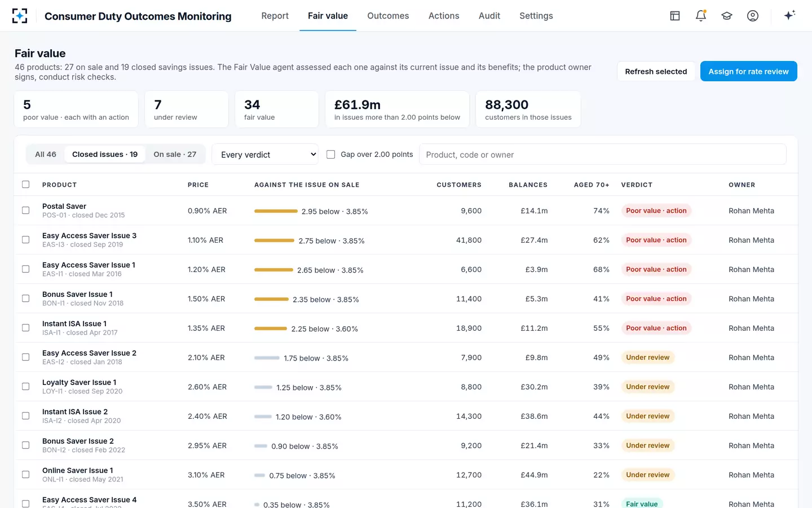The width and height of the screenshot is (812, 508).
Task: Click Assign for rate review
Action: (748, 71)
